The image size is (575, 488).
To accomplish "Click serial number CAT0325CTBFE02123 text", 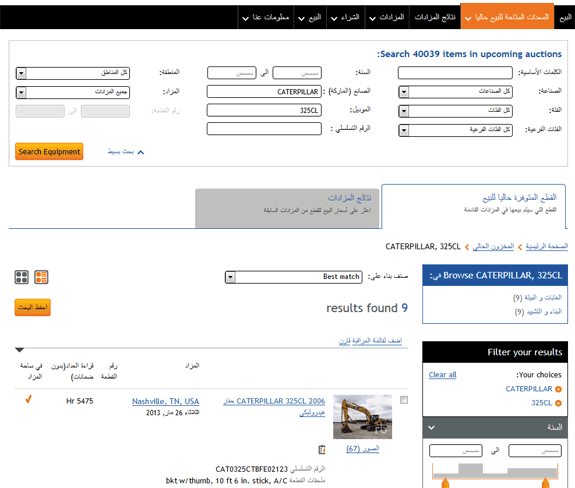I will (x=252, y=469).
